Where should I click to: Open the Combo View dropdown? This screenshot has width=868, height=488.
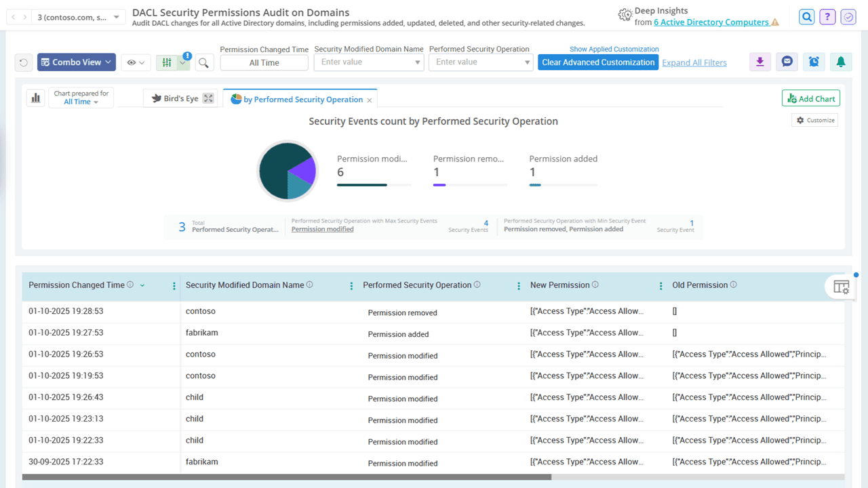click(77, 62)
